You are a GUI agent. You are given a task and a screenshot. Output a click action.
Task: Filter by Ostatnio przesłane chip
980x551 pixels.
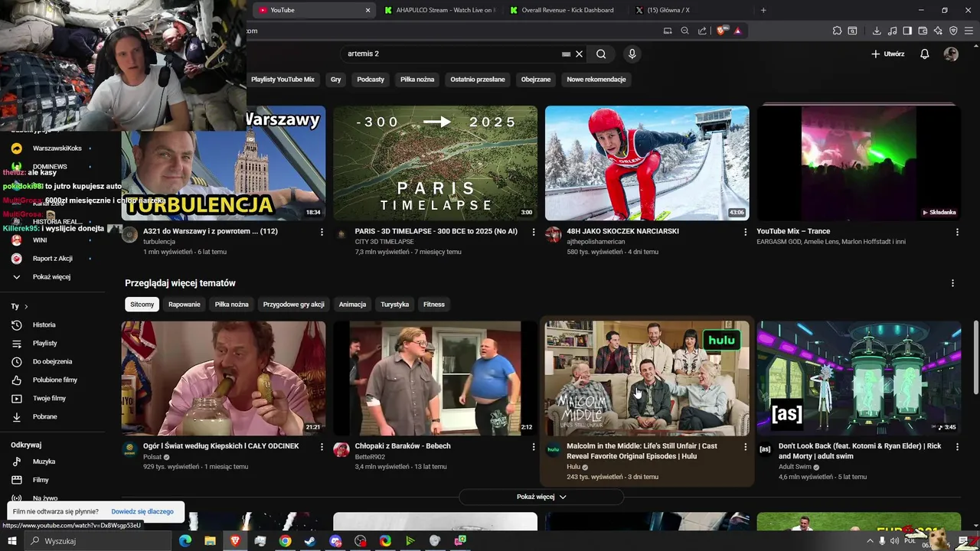coord(478,80)
